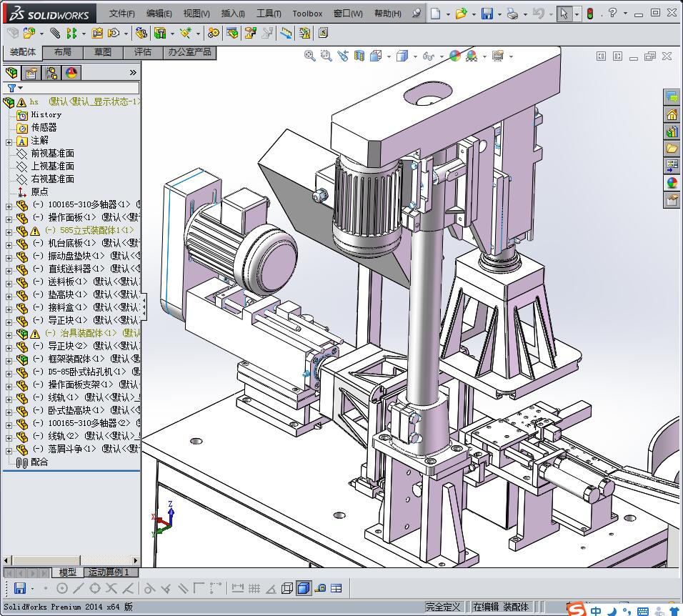
Task: Toggle the wireframe box display icon
Action: 287,588
